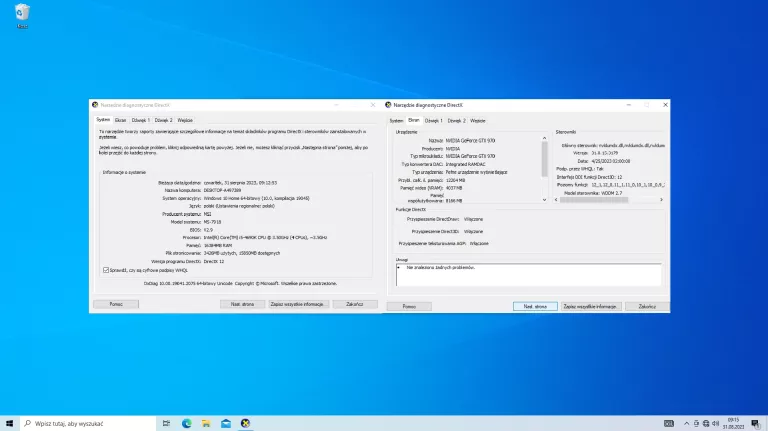Click the drivers panel scroll-left arrow

(556, 200)
